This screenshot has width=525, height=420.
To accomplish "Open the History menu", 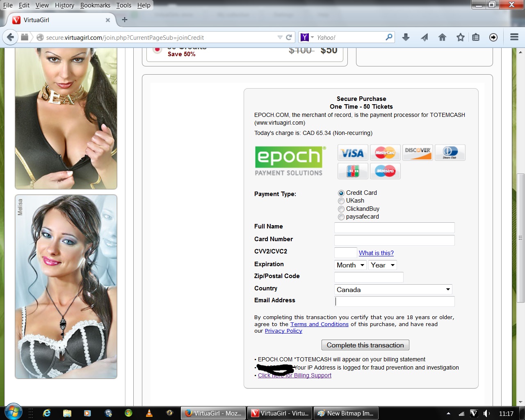I will 64,5.
